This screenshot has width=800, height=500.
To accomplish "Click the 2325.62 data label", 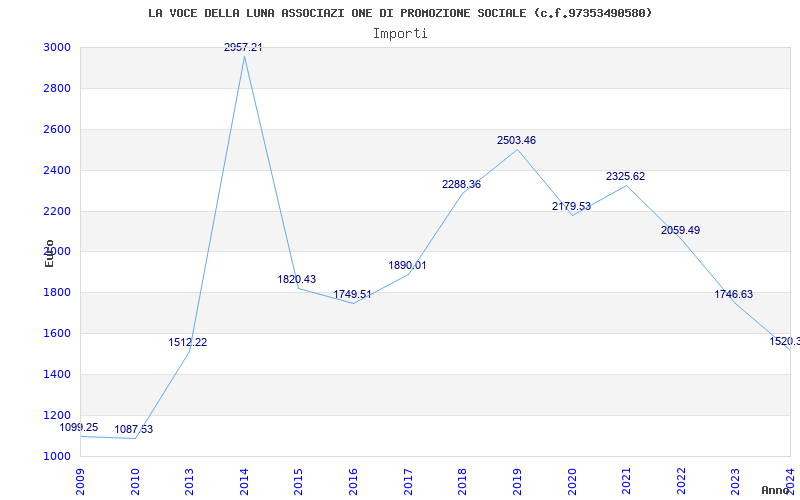I will click(x=626, y=177).
